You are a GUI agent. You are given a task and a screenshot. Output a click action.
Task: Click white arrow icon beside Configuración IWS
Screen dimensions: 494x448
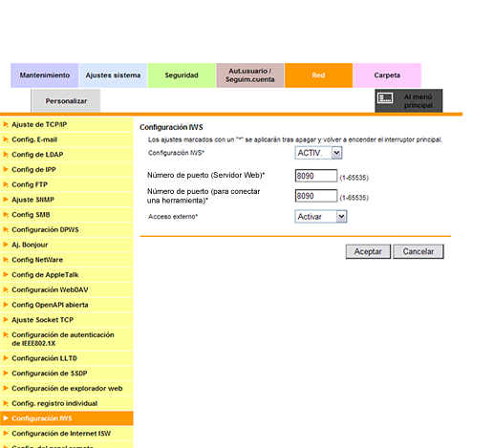[6, 418]
